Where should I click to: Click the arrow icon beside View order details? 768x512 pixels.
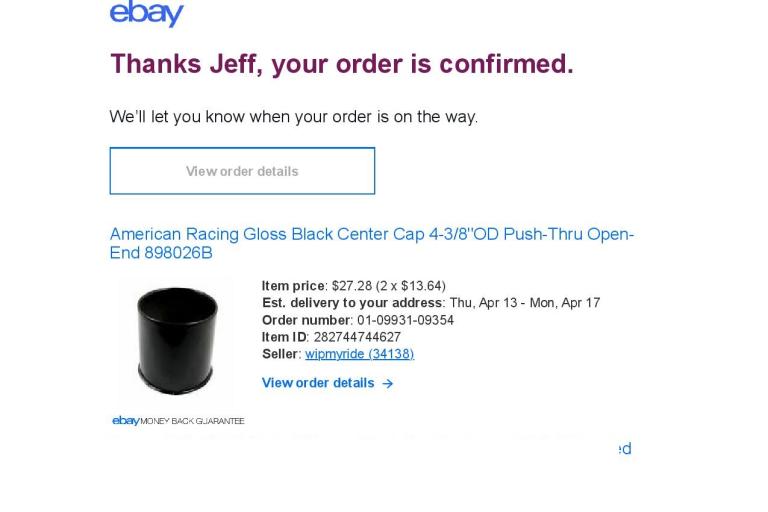pos(388,384)
